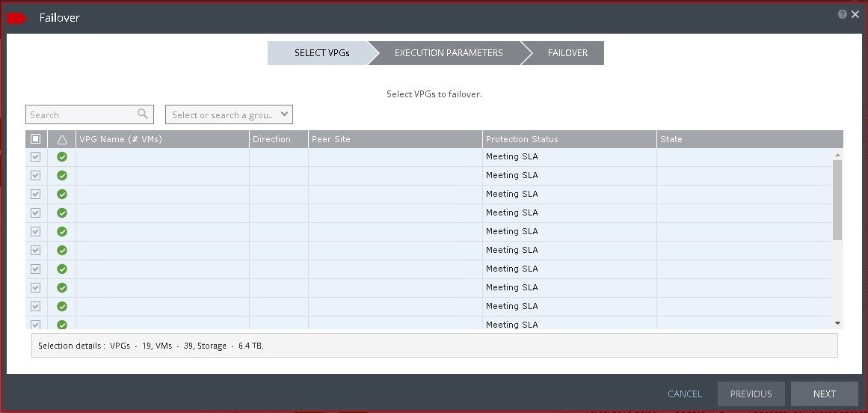
Task: Click the table scrollbar up arrow
Action: pyautogui.click(x=837, y=155)
